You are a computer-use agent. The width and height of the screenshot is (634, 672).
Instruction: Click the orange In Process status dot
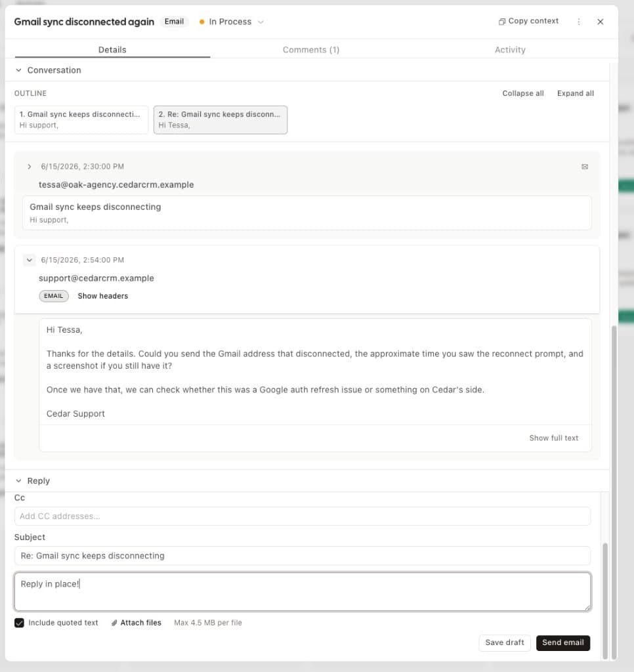tap(202, 22)
